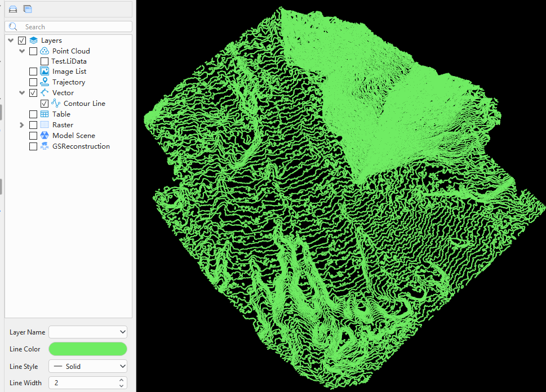This screenshot has width=546, height=392.
Task: Select the Table label
Action: point(61,114)
